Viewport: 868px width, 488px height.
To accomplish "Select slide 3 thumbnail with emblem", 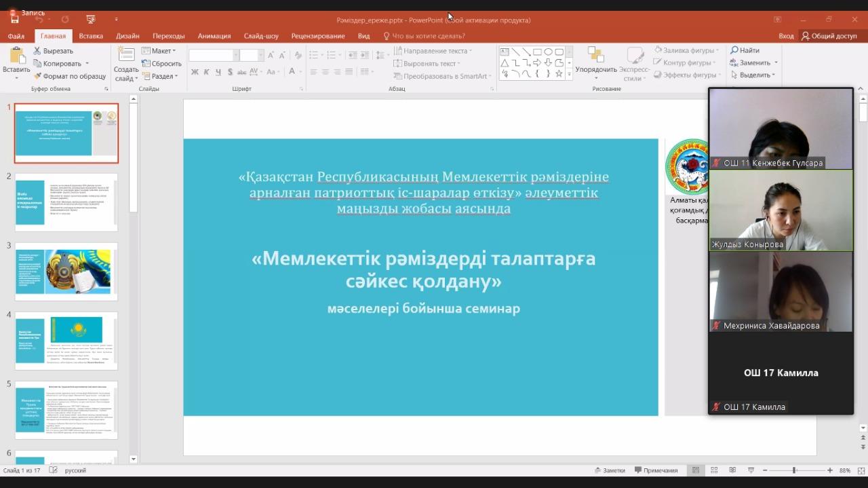I will pos(66,271).
